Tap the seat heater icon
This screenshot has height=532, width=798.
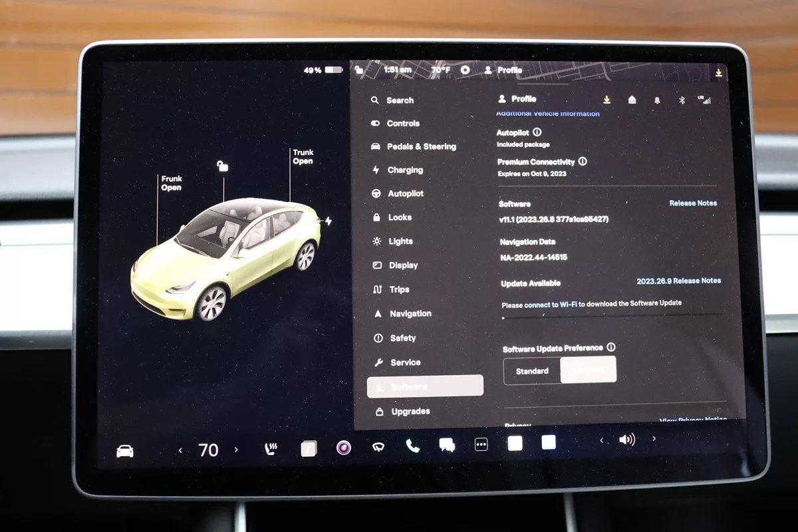[x=271, y=449]
